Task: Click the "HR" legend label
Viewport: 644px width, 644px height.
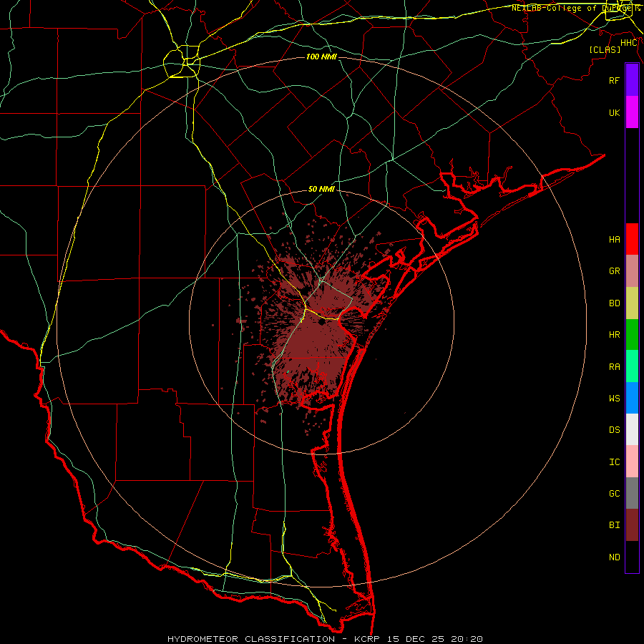Action: 614,335
